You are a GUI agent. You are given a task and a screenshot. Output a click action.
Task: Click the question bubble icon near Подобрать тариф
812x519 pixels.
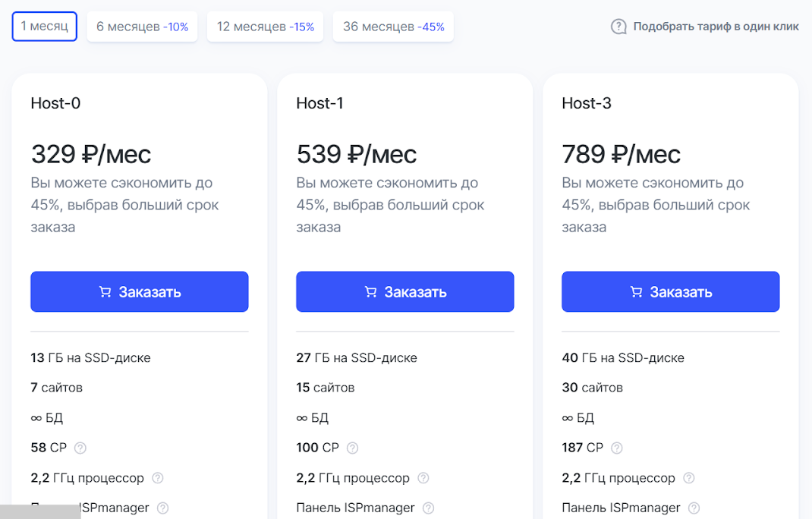point(618,27)
